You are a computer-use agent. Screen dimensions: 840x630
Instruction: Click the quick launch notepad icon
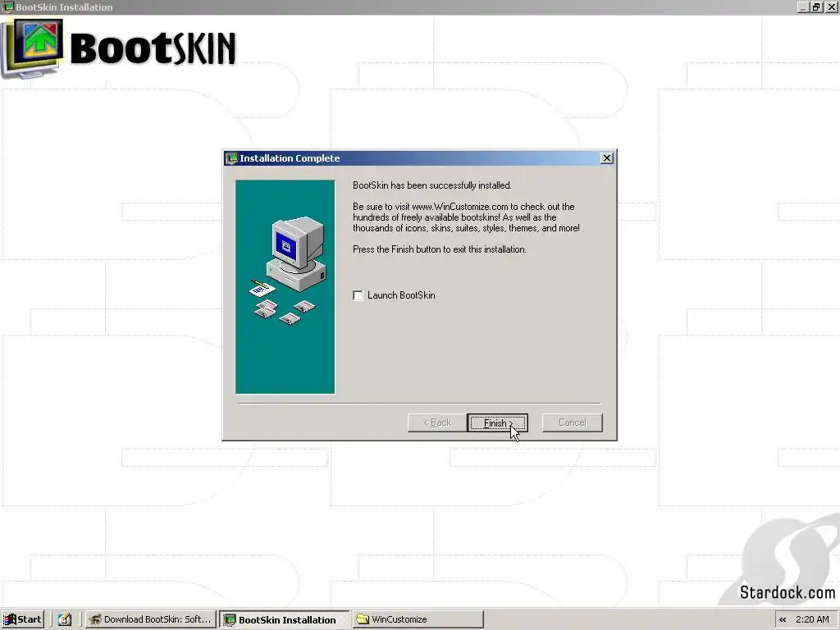tap(65, 619)
